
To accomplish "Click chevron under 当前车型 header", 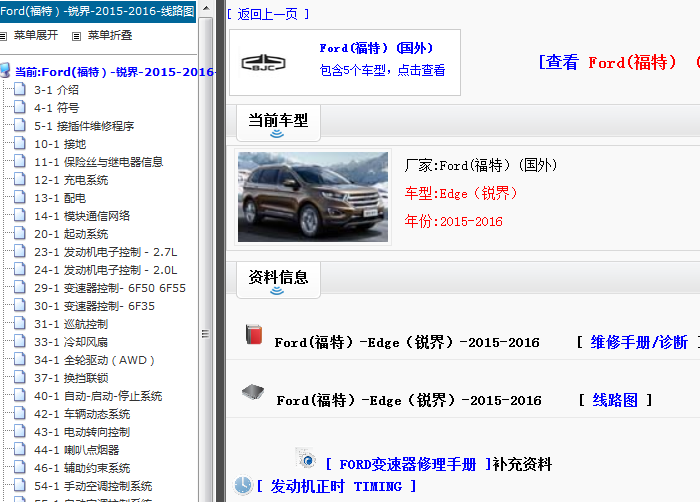I will 277,134.
